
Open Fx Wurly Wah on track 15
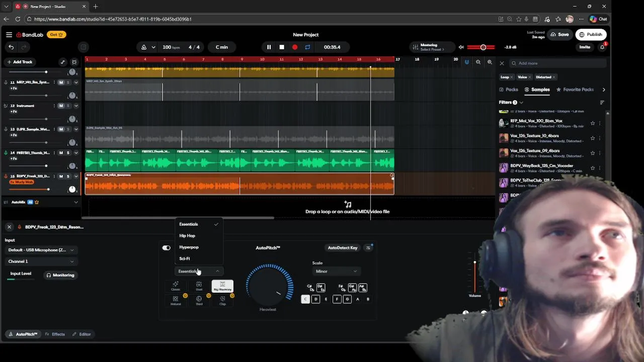(x=22, y=182)
